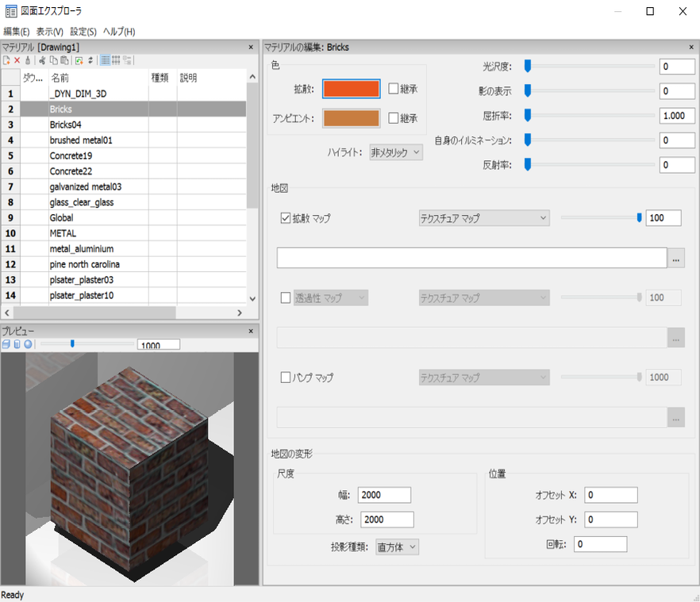Click the 説明 column header
This screenshot has height=602, width=700.
[x=212, y=78]
